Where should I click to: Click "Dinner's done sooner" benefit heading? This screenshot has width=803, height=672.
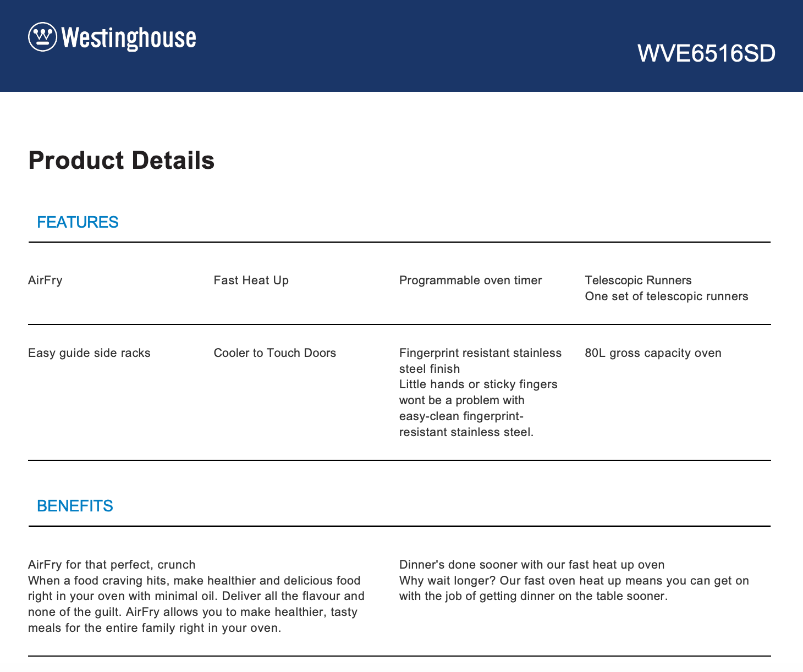pos(531,565)
